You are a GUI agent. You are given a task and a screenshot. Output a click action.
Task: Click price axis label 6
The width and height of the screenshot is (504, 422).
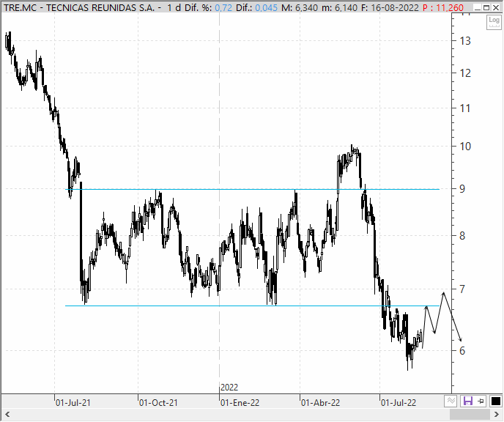click(462, 351)
